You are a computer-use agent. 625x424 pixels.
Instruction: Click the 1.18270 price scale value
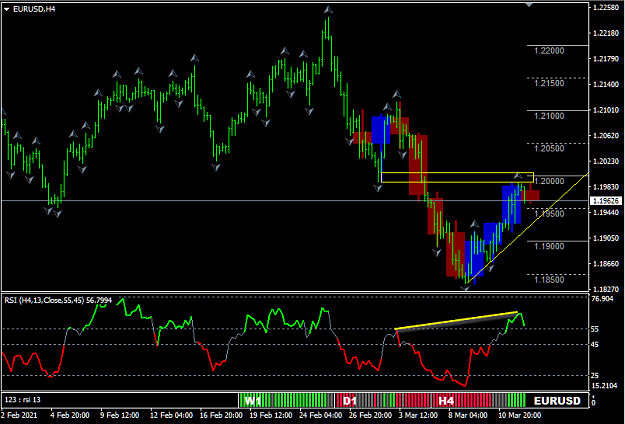click(x=606, y=289)
